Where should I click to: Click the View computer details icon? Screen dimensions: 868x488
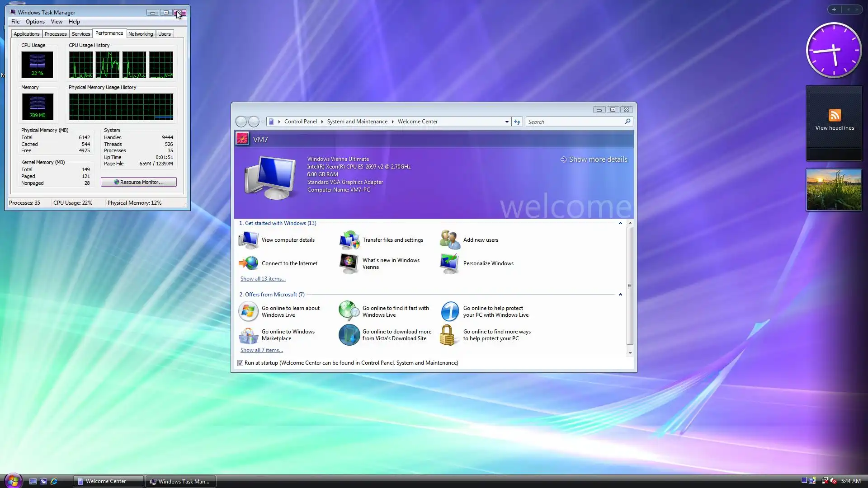point(248,240)
